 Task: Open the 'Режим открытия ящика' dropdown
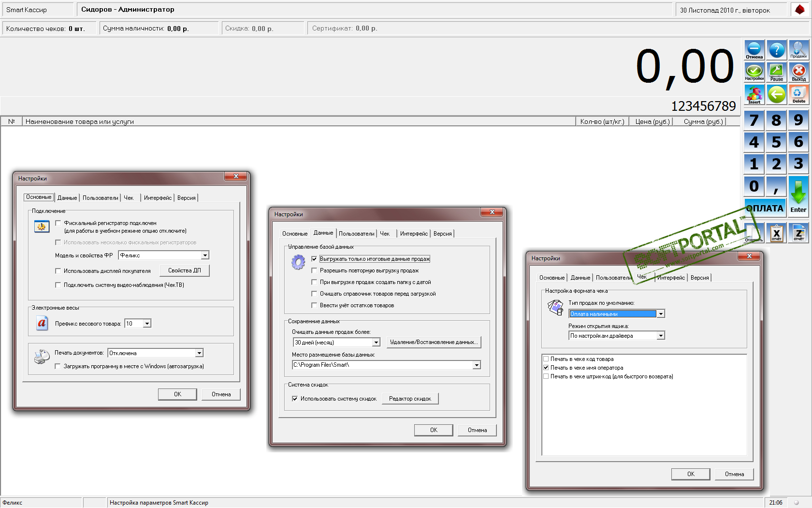coord(661,336)
